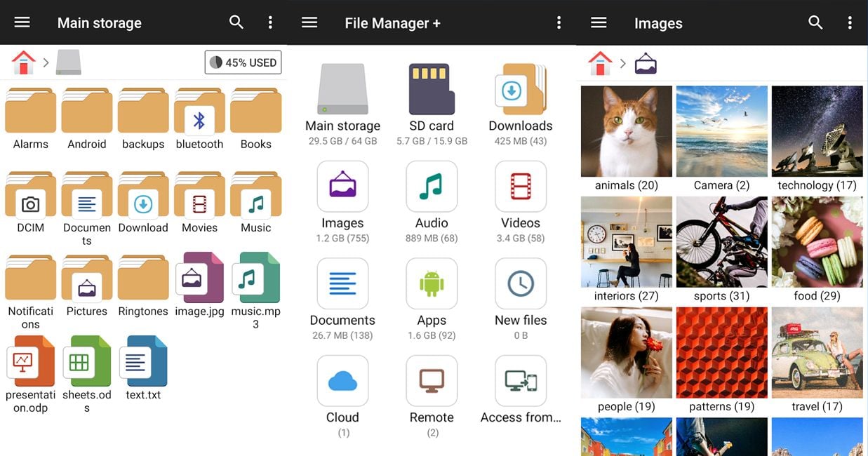Open the sports (31) album
868x456 pixels.
coord(722,249)
